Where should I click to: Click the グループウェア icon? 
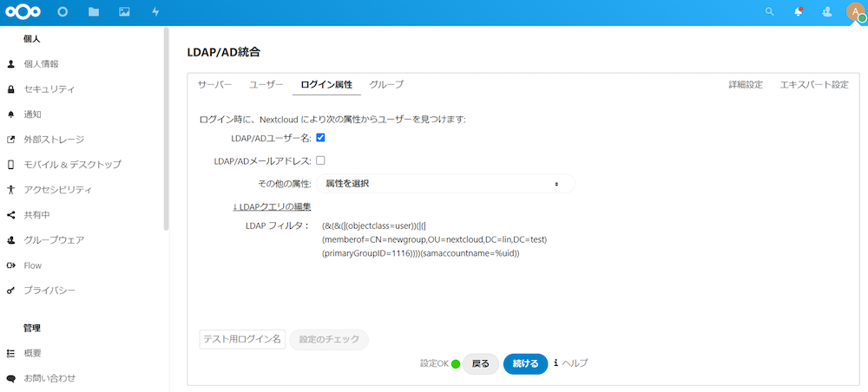[10, 240]
